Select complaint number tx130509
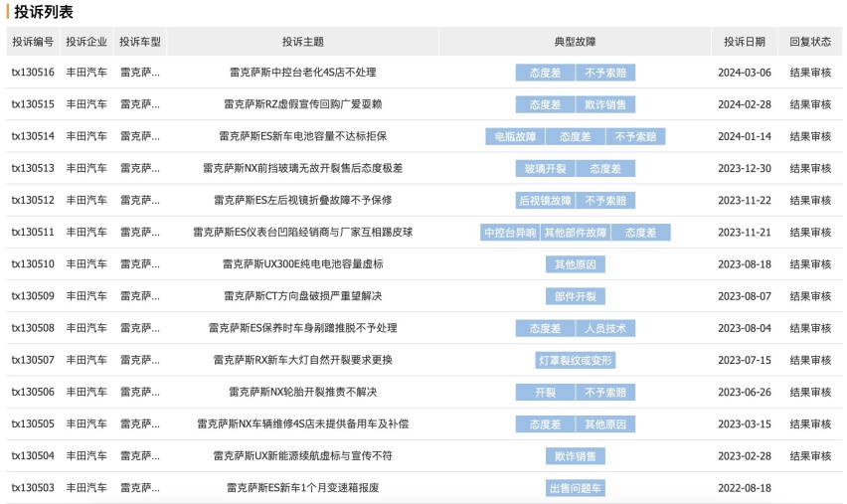Viewport: 847px width, 504px height. (33, 296)
